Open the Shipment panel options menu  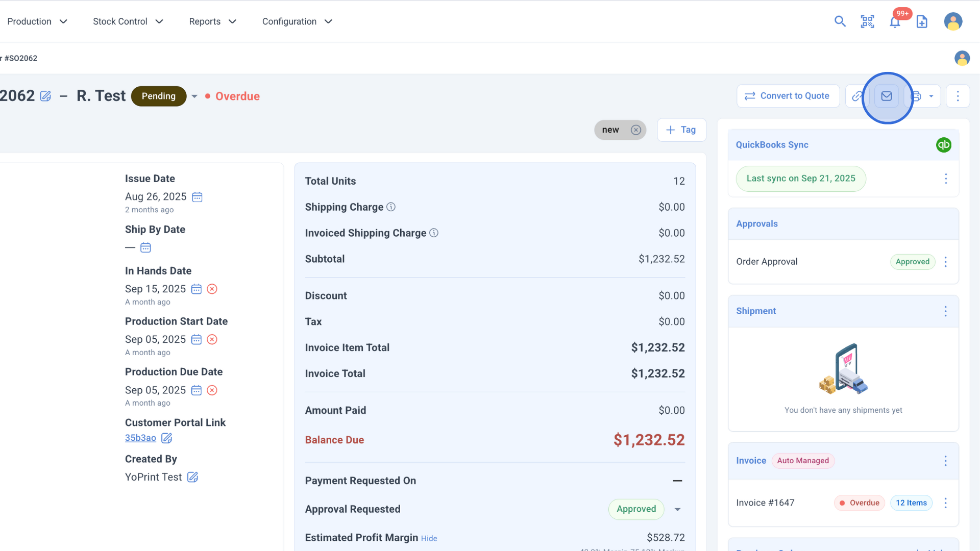pyautogui.click(x=945, y=311)
